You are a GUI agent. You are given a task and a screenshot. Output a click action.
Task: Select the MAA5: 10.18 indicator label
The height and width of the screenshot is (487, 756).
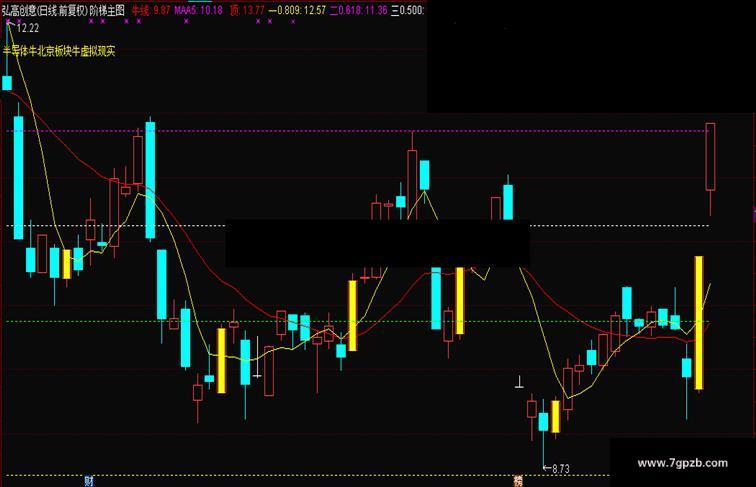198,10
